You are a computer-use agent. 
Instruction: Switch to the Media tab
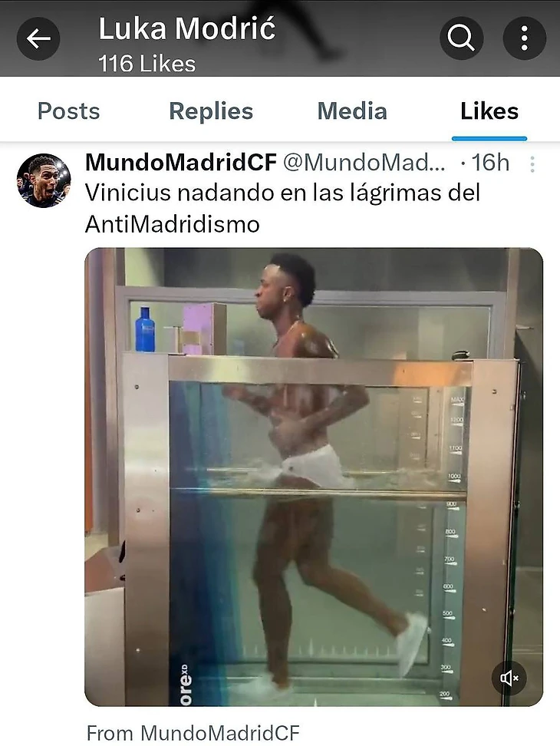pyautogui.click(x=352, y=111)
